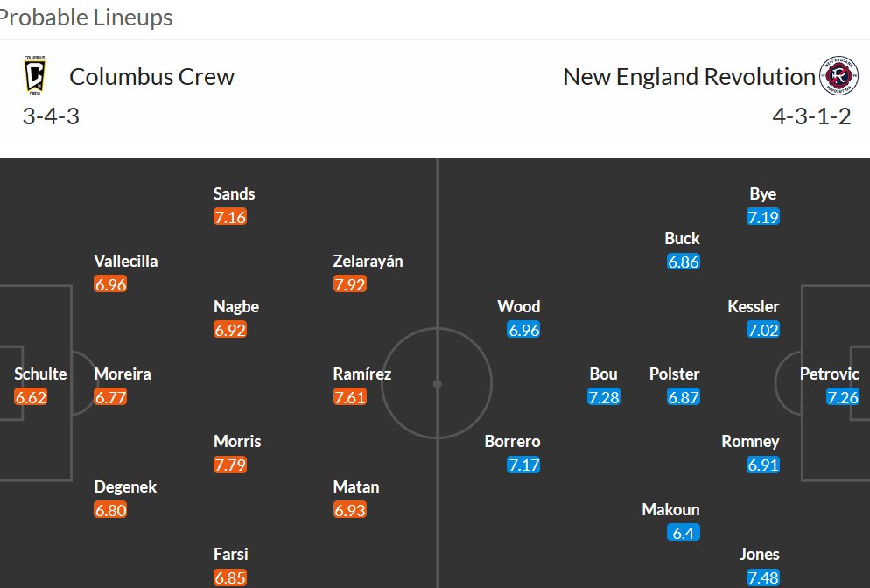Click player name Vallecilla
Image resolution: width=870 pixels, height=588 pixels.
point(126,261)
